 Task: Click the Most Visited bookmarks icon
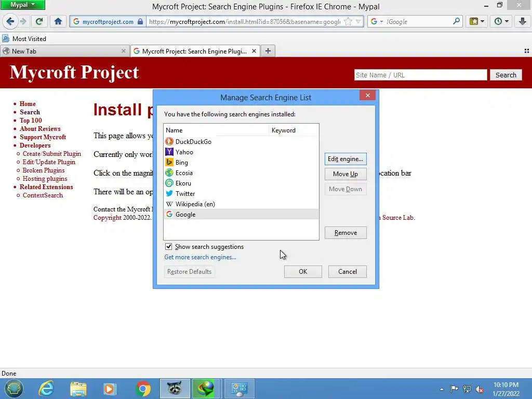coord(6,38)
